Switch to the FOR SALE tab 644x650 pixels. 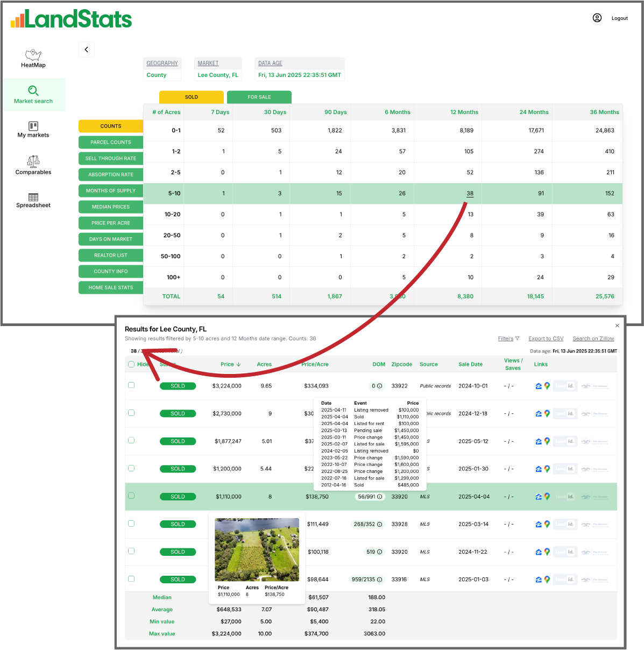259,97
